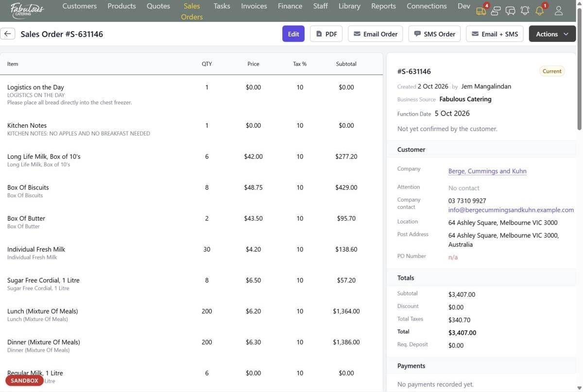Open the Customers menu

click(x=80, y=6)
